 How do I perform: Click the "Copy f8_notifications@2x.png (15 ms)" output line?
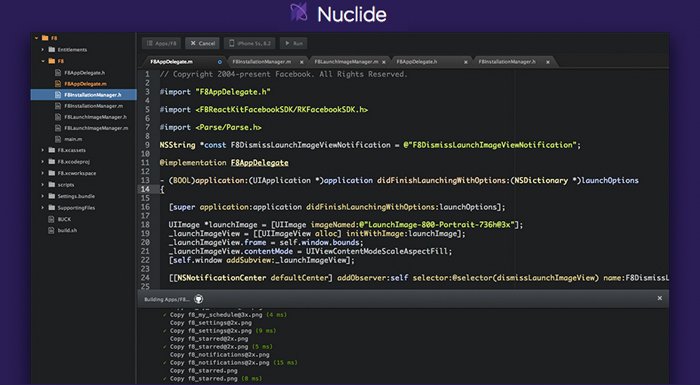pyautogui.click(x=230, y=363)
